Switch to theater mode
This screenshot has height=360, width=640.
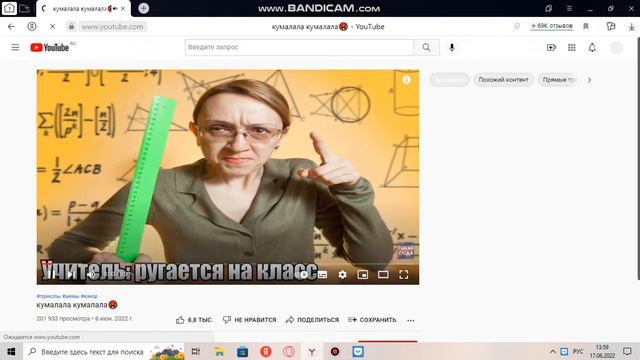point(383,274)
